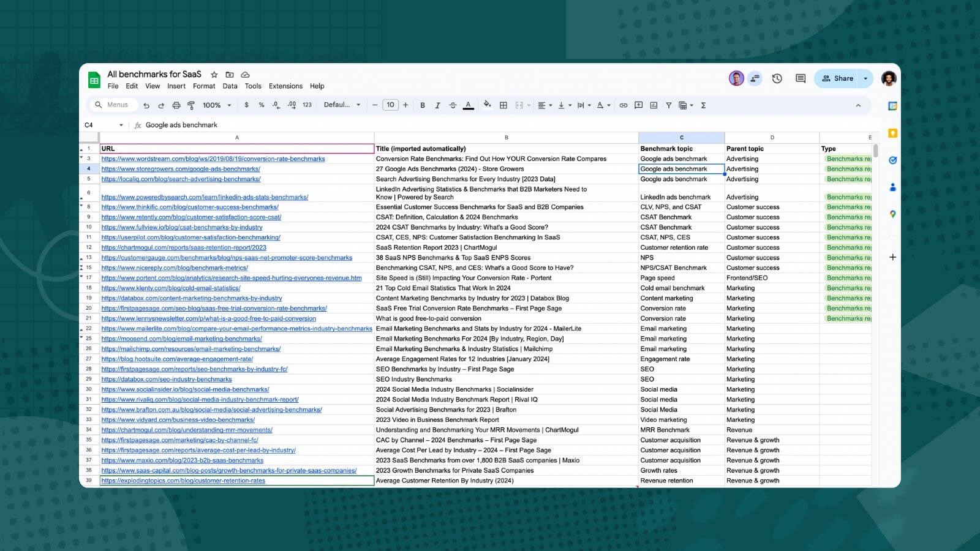Toggle bold formatting
The image size is (980, 551).
tap(423, 105)
